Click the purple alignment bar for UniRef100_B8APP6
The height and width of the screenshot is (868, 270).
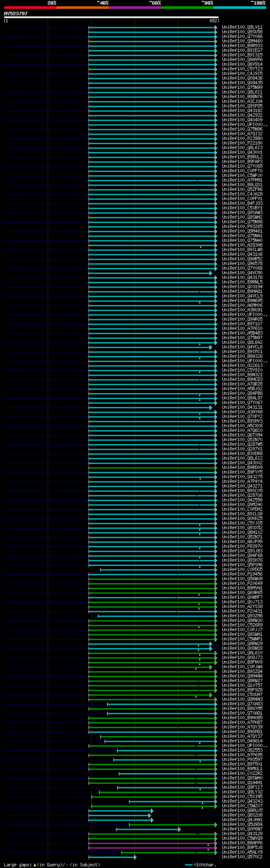153,843
